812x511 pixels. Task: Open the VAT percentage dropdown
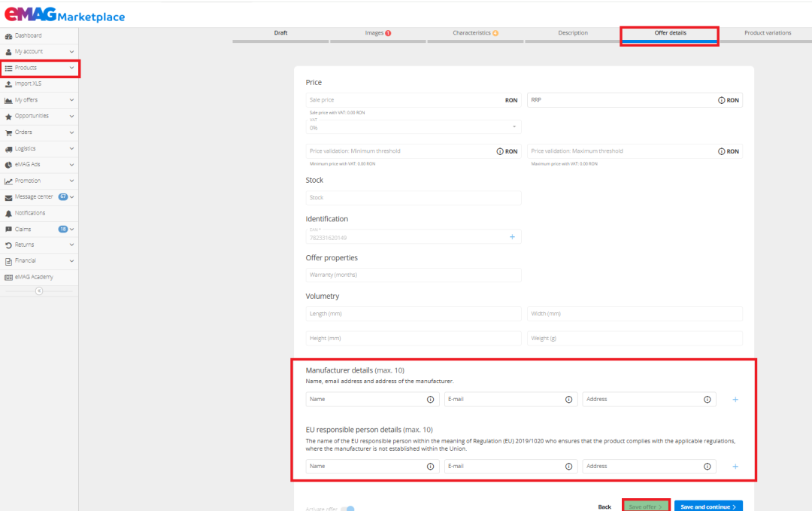tap(414, 126)
